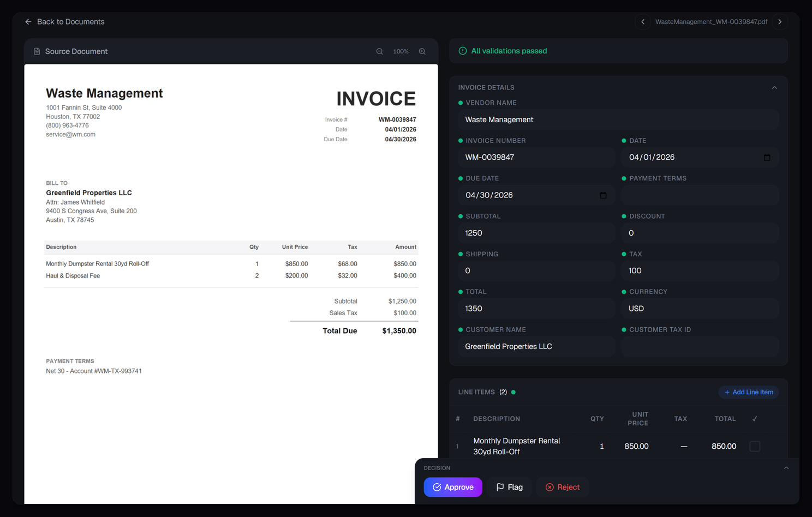
Task: Click the back arrow icon
Action: coord(28,22)
